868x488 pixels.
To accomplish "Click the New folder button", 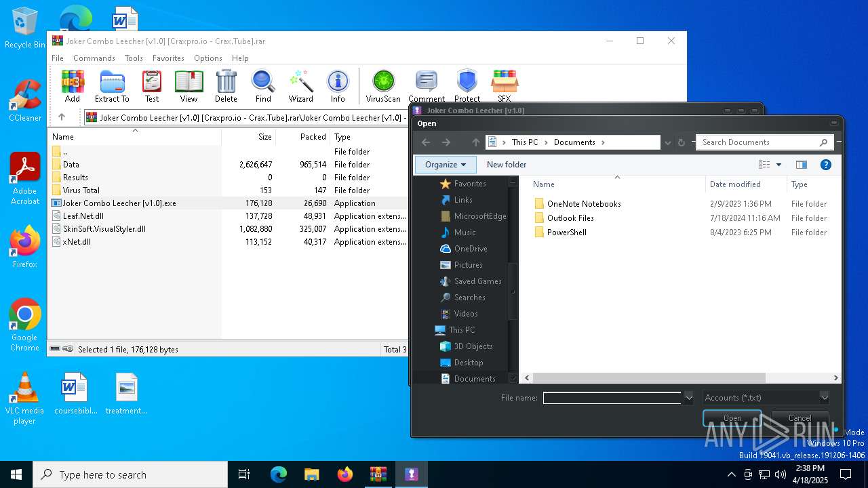I will click(x=507, y=165).
